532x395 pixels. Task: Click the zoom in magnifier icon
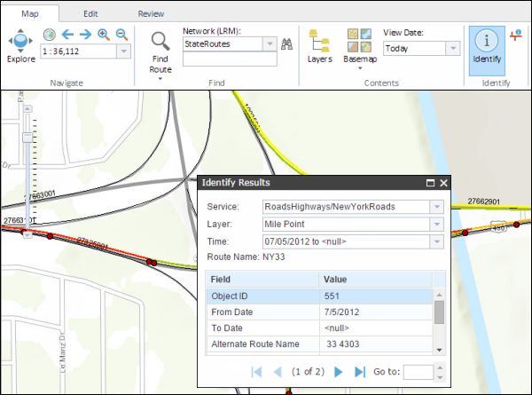click(104, 35)
